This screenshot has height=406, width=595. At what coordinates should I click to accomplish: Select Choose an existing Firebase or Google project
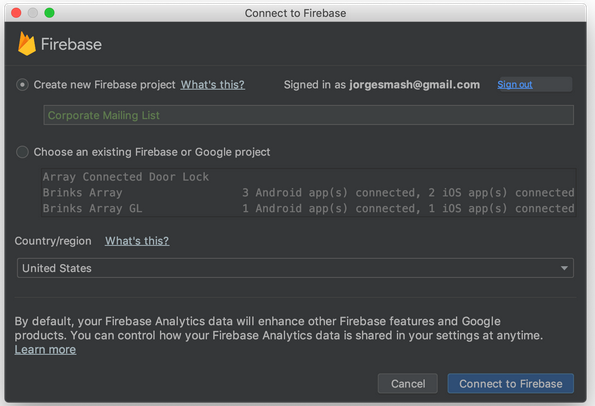pyautogui.click(x=22, y=152)
